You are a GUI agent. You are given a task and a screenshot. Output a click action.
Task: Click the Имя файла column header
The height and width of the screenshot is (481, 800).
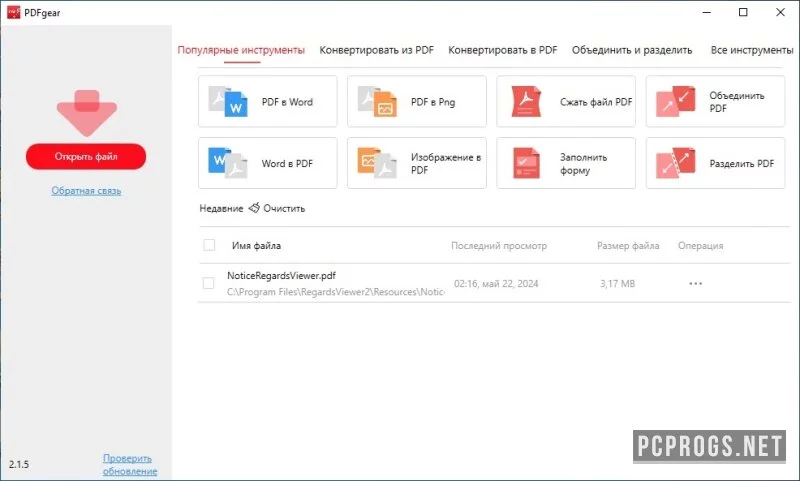(x=256, y=245)
